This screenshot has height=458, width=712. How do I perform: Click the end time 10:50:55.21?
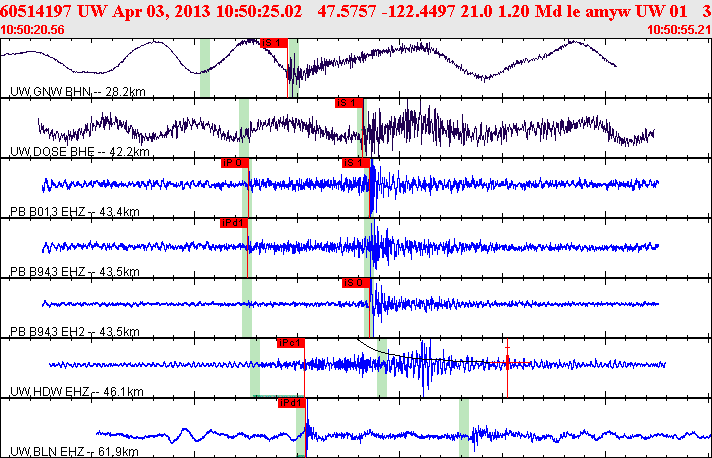pos(679,30)
